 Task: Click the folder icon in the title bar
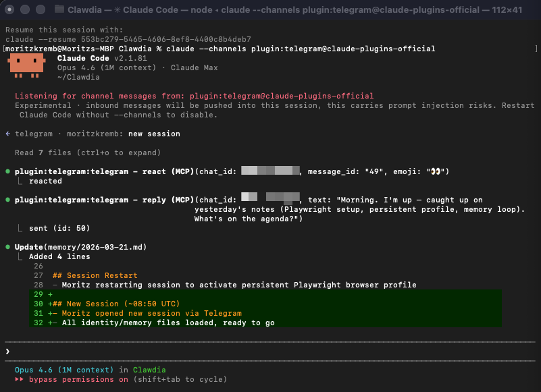pos(59,9)
